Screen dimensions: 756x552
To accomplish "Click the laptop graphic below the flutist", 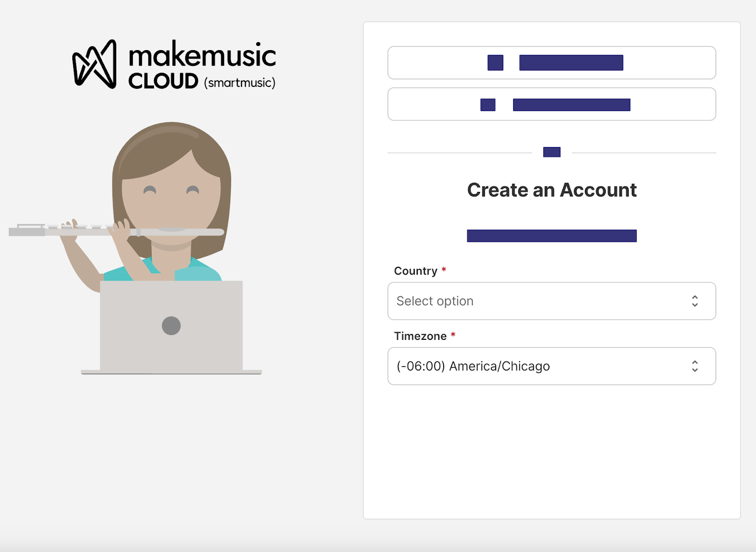I will coord(172,326).
